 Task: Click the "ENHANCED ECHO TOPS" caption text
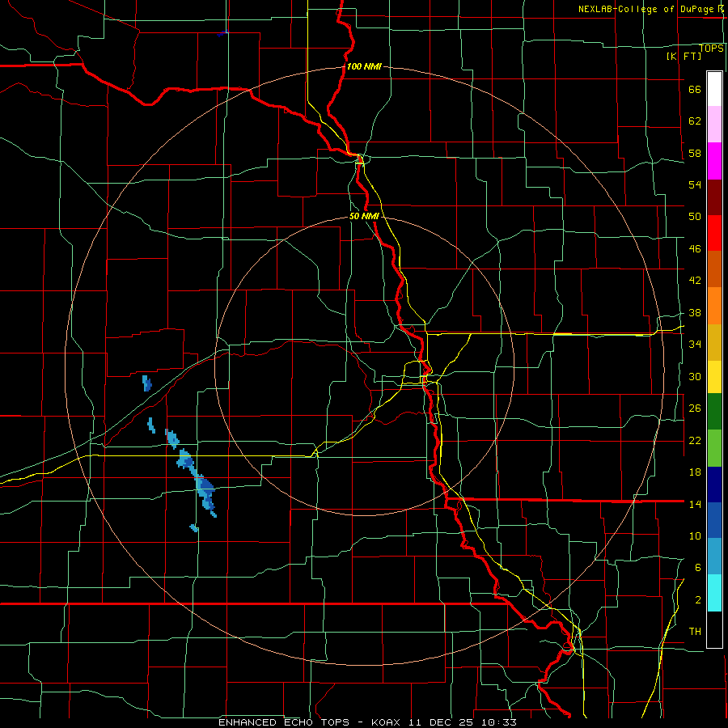pyautogui.click(x=284, y=722)
